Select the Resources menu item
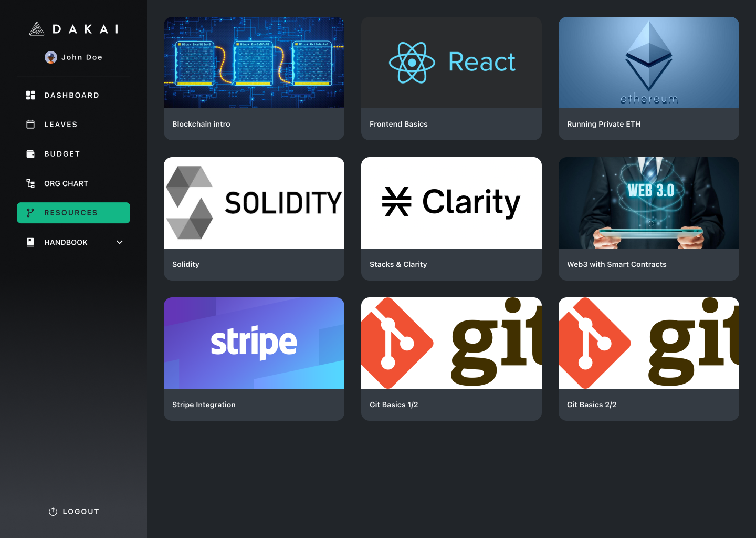 tap(73, 213)
